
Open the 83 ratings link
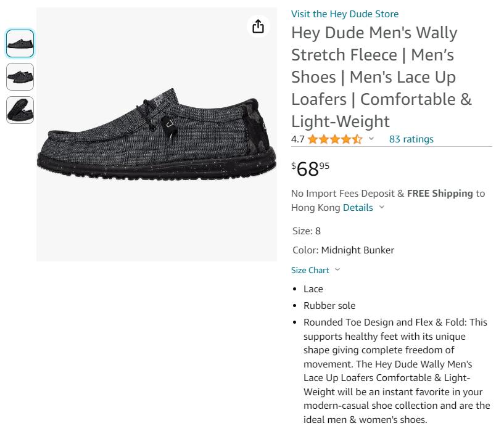[x=411, y=139]
